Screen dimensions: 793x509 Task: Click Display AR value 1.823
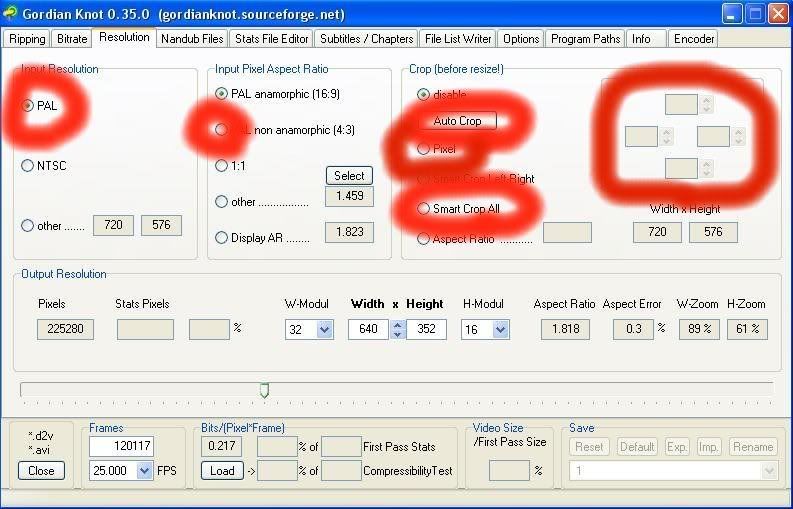pos(349,232)
